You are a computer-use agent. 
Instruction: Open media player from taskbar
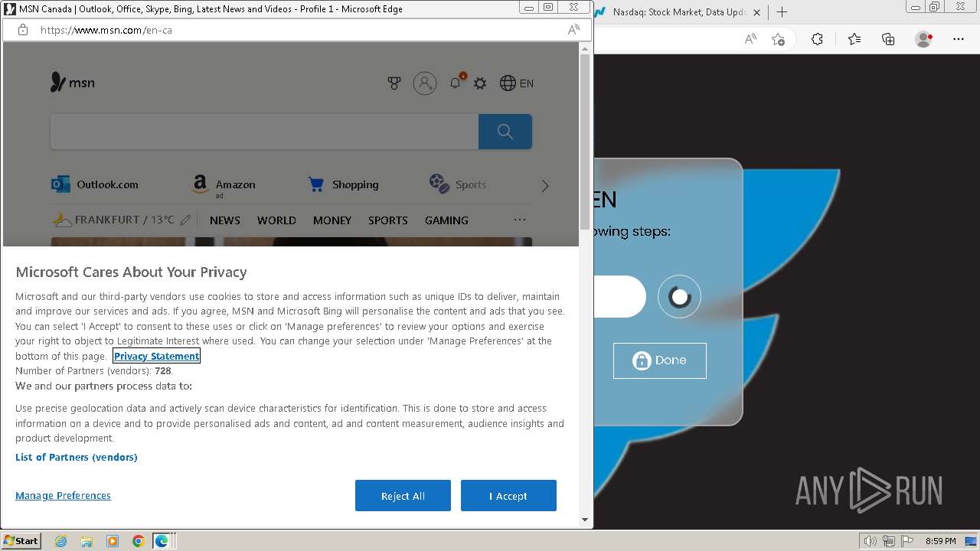pyautogui.click(x=113, y=541)
